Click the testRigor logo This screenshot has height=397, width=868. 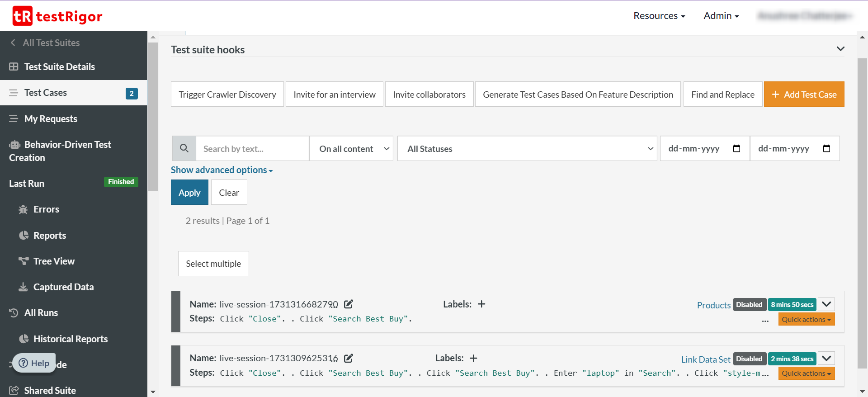pos(57,16)
